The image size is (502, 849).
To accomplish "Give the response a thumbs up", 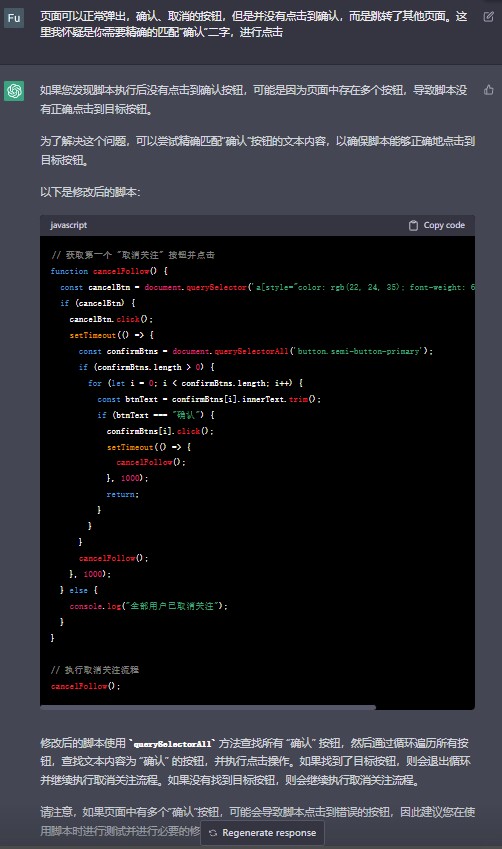I will point(488,90).
